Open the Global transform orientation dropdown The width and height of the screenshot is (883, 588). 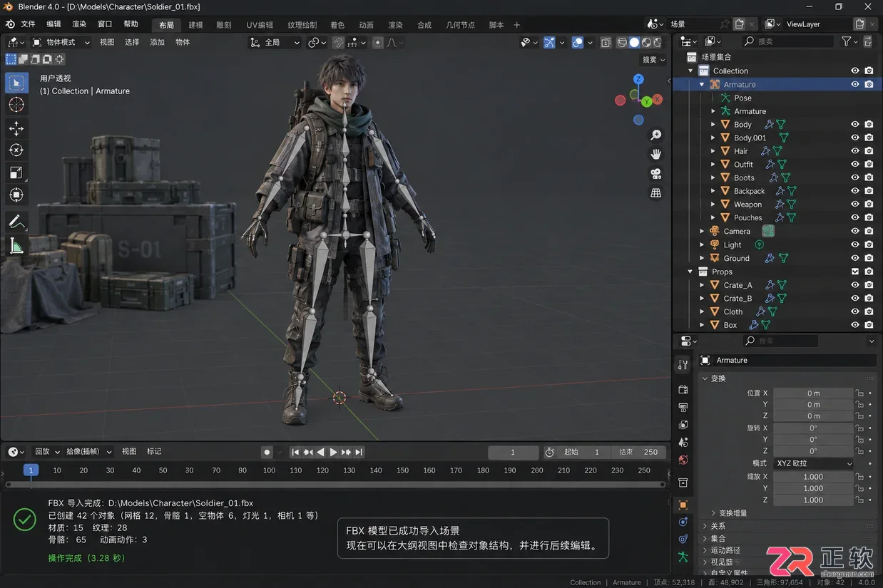[x=275, y=42]
